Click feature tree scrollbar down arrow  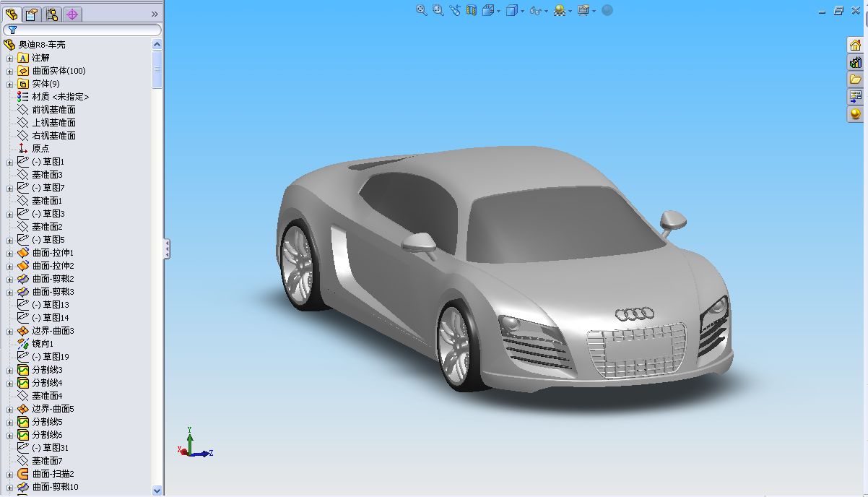point(157,490)
